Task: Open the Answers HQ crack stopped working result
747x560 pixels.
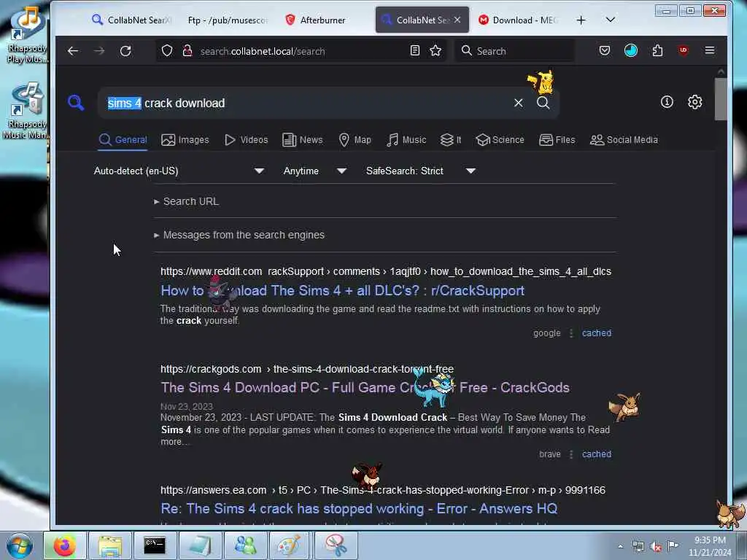Action: [x=359, y=508]
